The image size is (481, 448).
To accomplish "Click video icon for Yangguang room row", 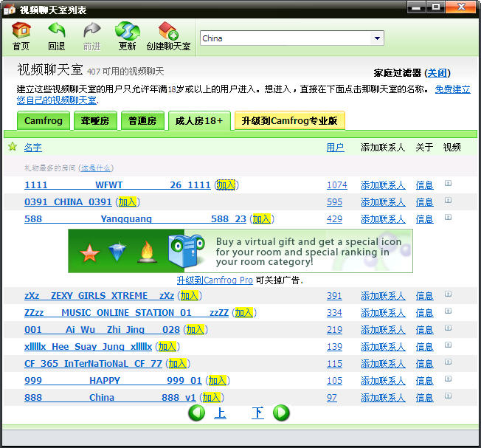I will point(448,217).
